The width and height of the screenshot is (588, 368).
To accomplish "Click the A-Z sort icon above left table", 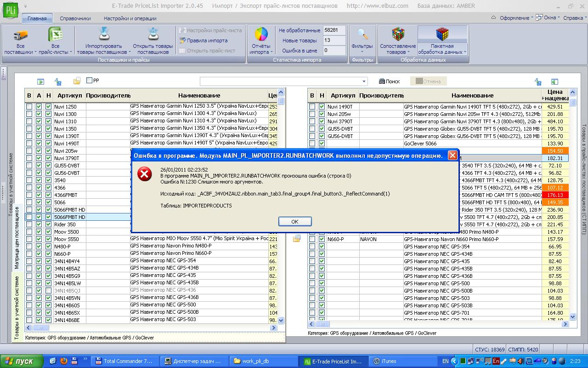I will tap(58, 81).
